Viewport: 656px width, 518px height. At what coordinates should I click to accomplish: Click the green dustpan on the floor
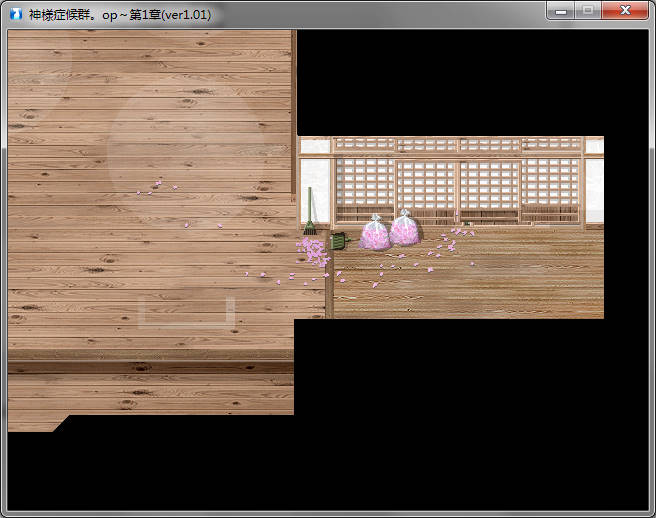[x=337, y=241]
